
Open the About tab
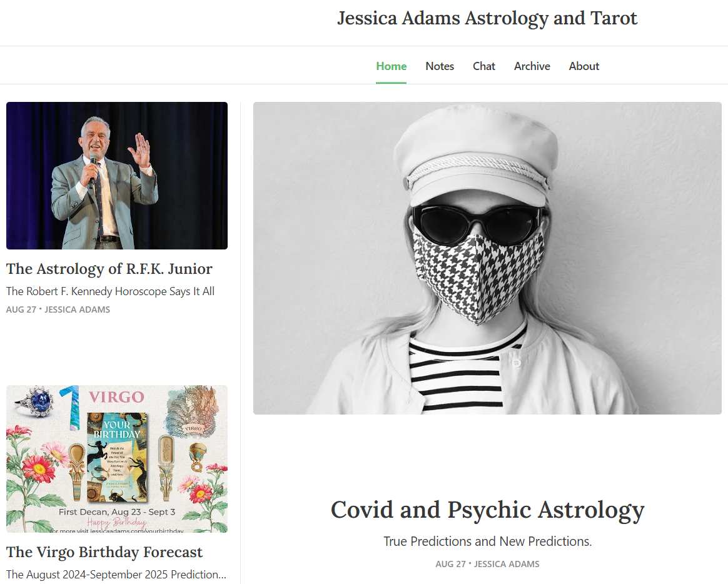click(x=584, y=66)
